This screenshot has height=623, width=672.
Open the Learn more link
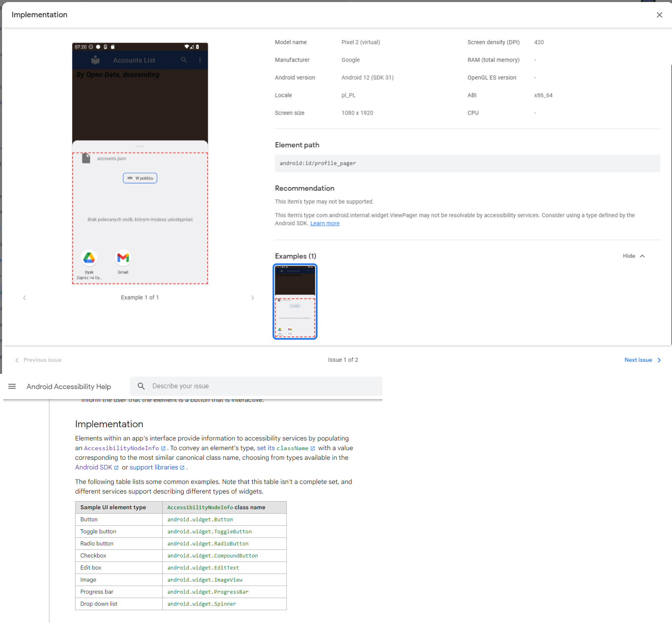coord(325,223)
